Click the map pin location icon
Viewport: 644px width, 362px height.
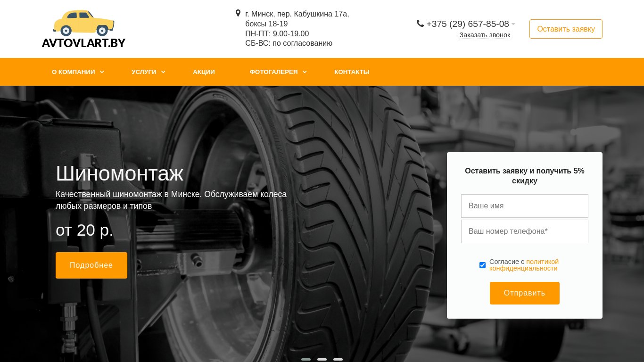tap(238, 13)
